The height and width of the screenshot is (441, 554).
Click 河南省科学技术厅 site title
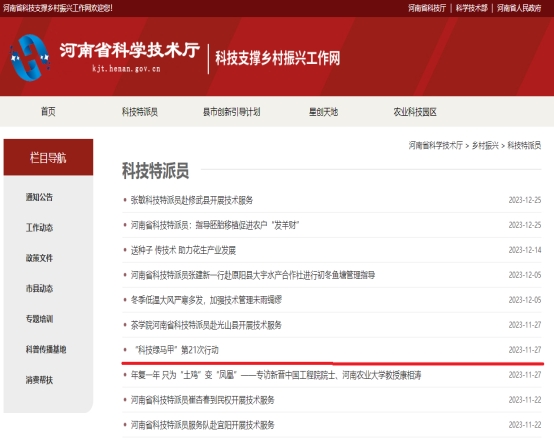click(130, 50)
